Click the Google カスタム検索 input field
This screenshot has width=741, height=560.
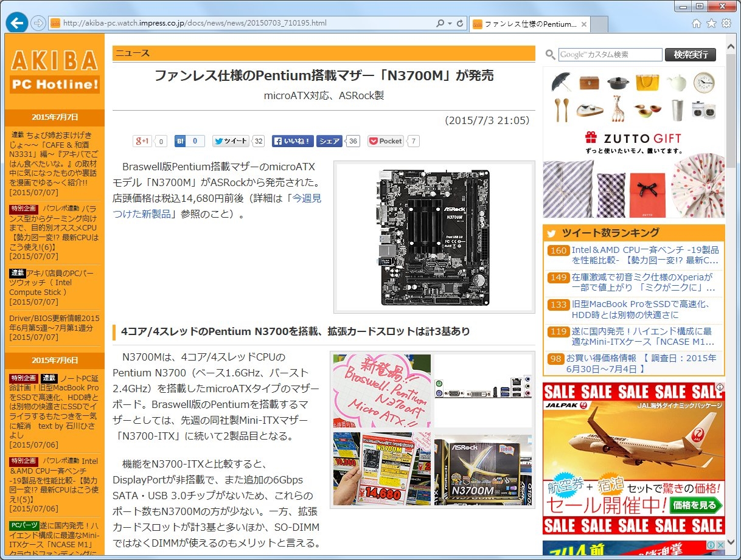pos(610,55)
